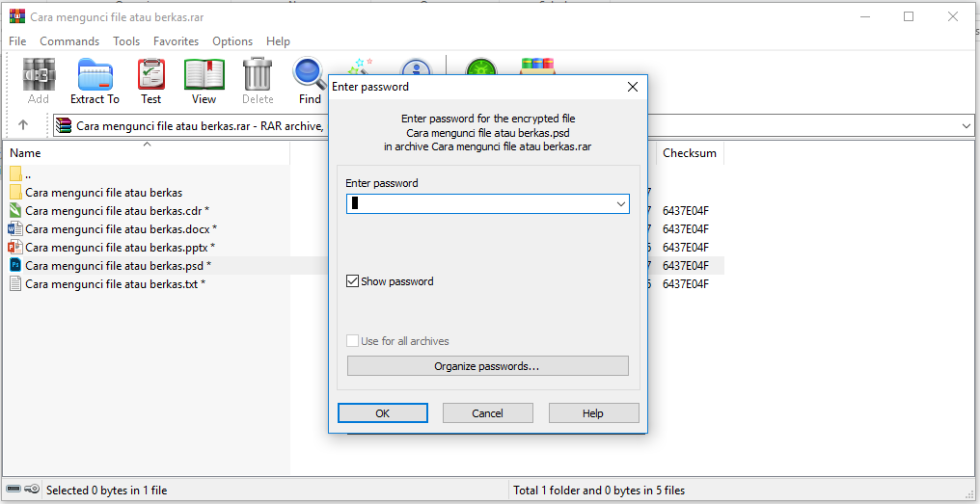980x504 pixels.
Task: Select the Photoshop .psd file icon
Action: (x=15, y=265)
